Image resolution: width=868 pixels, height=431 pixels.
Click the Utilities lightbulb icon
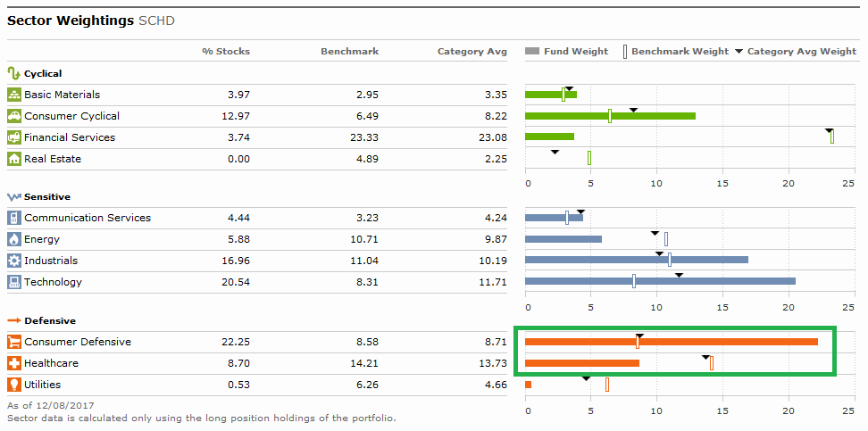[x=14, y=385]
